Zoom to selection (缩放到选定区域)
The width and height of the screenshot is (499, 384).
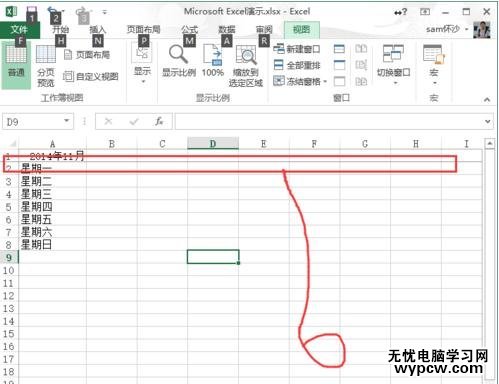click(x=246, y=66)
